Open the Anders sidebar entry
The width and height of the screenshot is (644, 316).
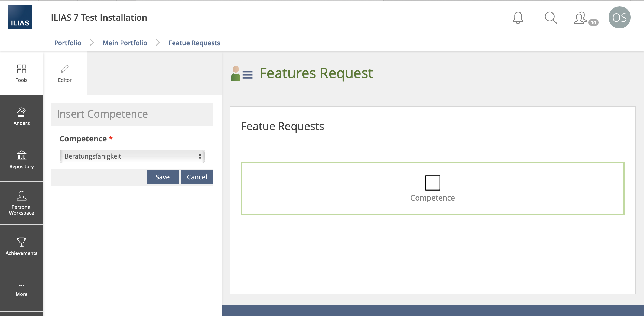point(21,117)
